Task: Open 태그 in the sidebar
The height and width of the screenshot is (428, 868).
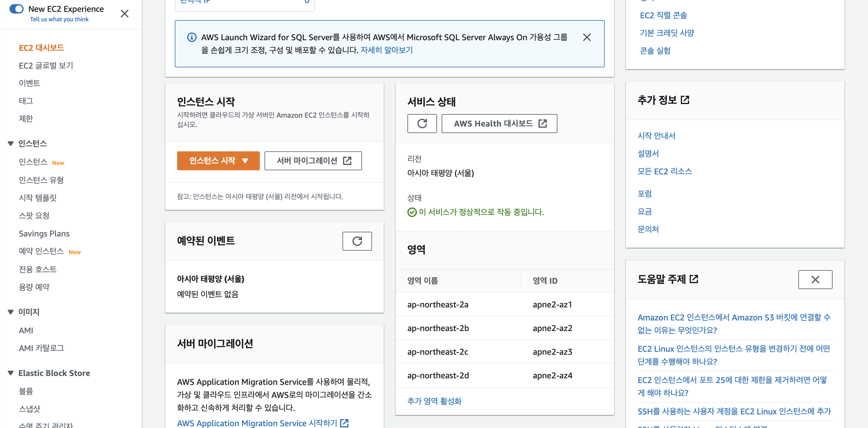Action: pyautogui.click(x=26, y=101)
